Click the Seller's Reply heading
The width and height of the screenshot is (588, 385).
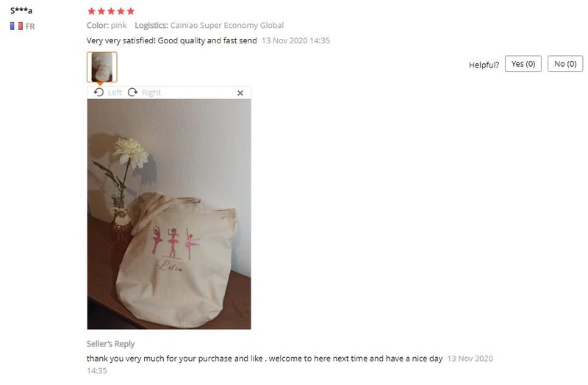click(111, 344)
